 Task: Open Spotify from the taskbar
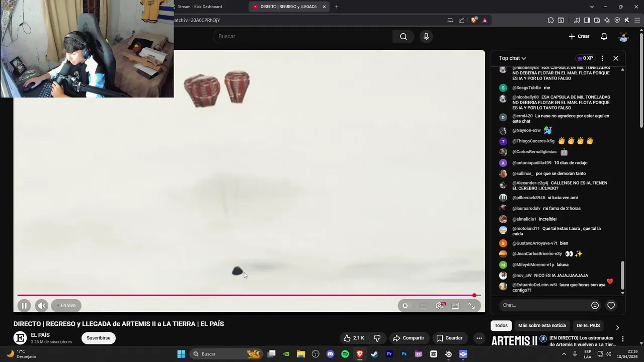point(345,354)
